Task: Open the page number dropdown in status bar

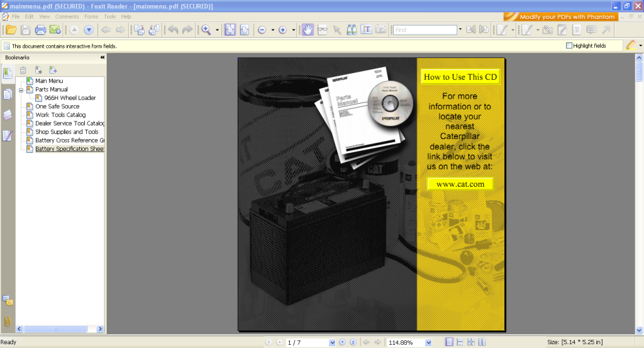Action: click(332, 342)
